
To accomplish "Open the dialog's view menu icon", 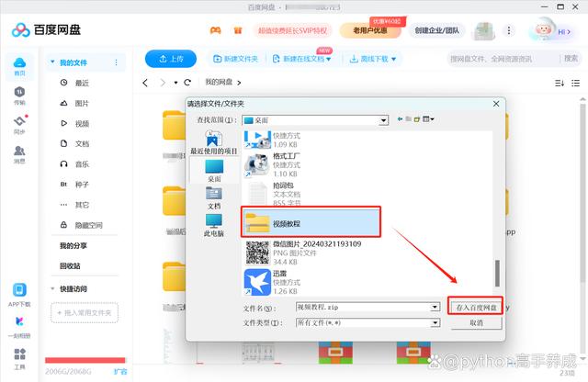I will pos(428,119).
